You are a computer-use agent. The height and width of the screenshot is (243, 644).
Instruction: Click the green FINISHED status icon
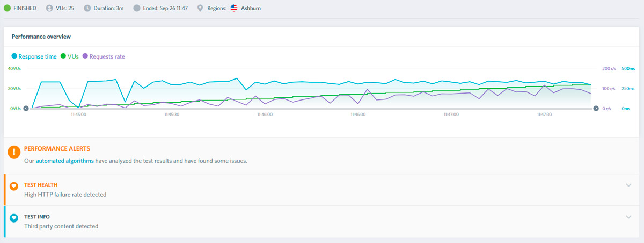pyautogui.click(x=7, y=8)
